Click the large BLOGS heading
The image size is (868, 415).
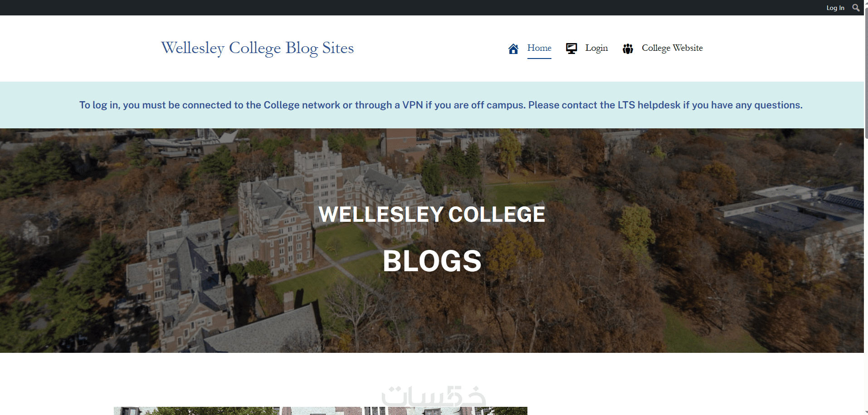pyautogui.click(x=432, y=261)
